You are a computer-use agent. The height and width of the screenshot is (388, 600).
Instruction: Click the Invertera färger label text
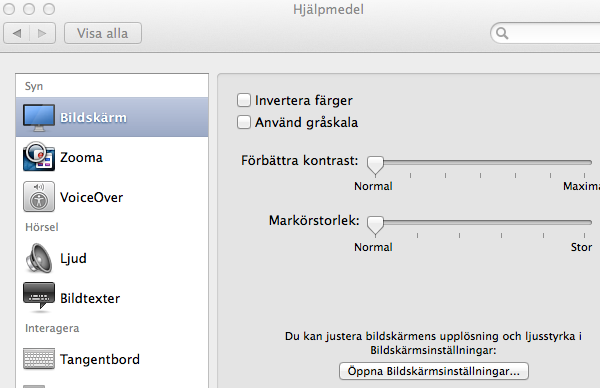pyautogui.click(x=303, y=101)
